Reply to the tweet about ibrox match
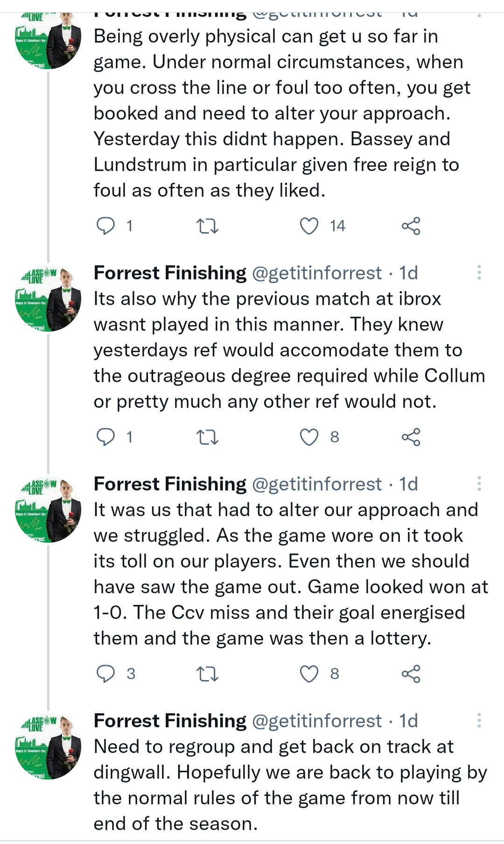The width and height of the screenshot is (504, 844). point(105,437)
